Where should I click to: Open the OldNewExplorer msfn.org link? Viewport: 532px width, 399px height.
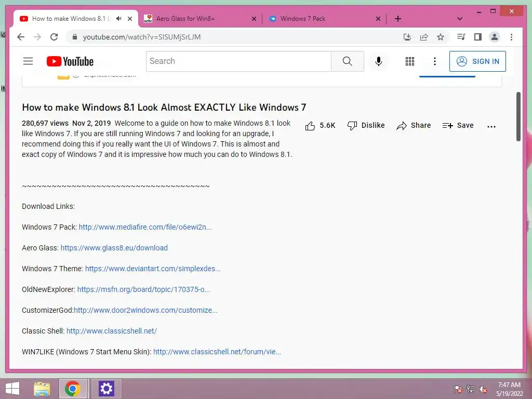coord(143,290)
